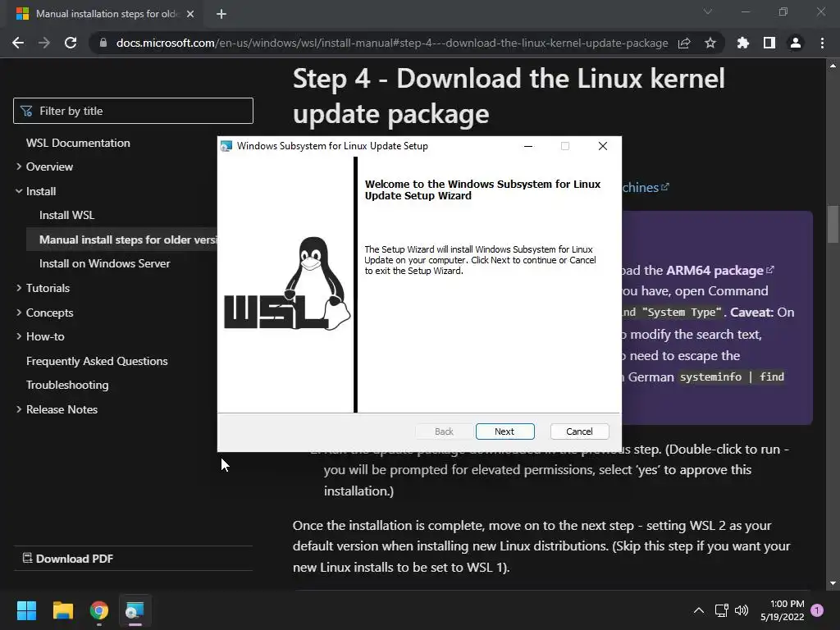Open network status tray icon
Viewport: 840px width, 630px height.
[x=721, y=610]
